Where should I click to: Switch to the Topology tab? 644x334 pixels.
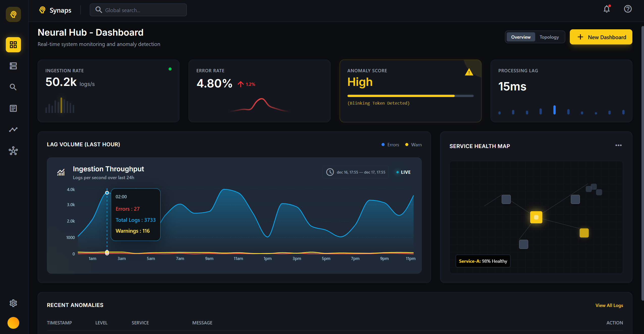(x=549, y=37)
